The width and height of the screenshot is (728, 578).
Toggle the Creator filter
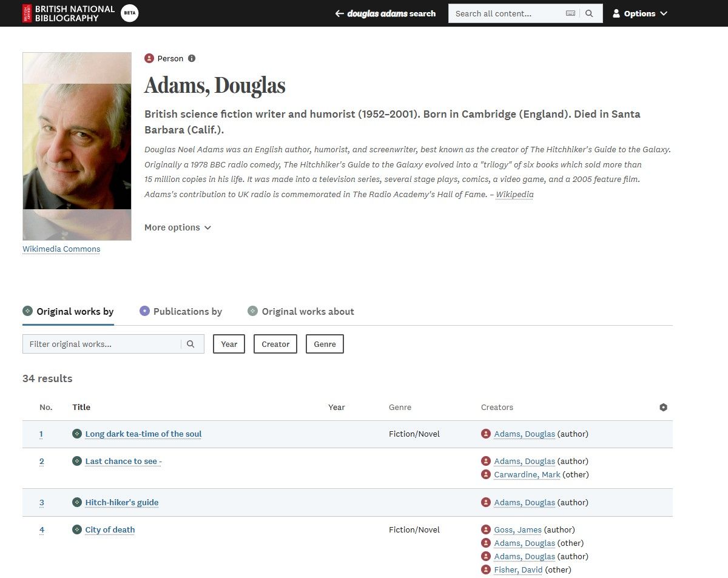pyautogui.click(x=275, y=343)
